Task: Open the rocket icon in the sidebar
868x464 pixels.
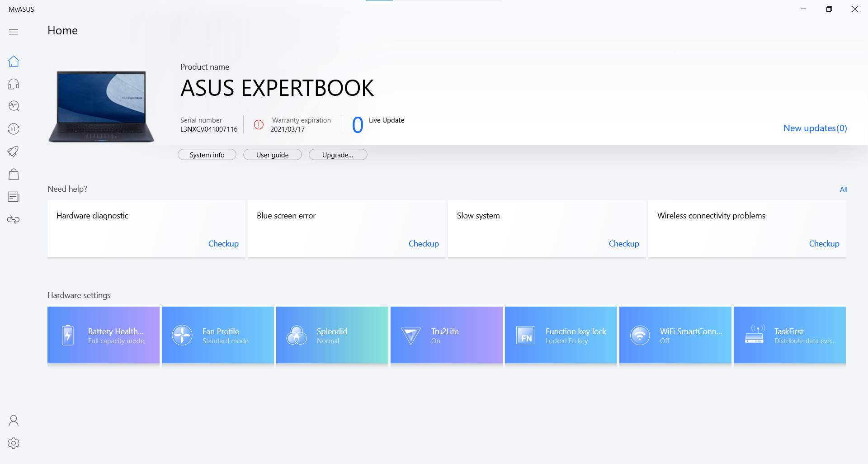Action: [14, 152]
